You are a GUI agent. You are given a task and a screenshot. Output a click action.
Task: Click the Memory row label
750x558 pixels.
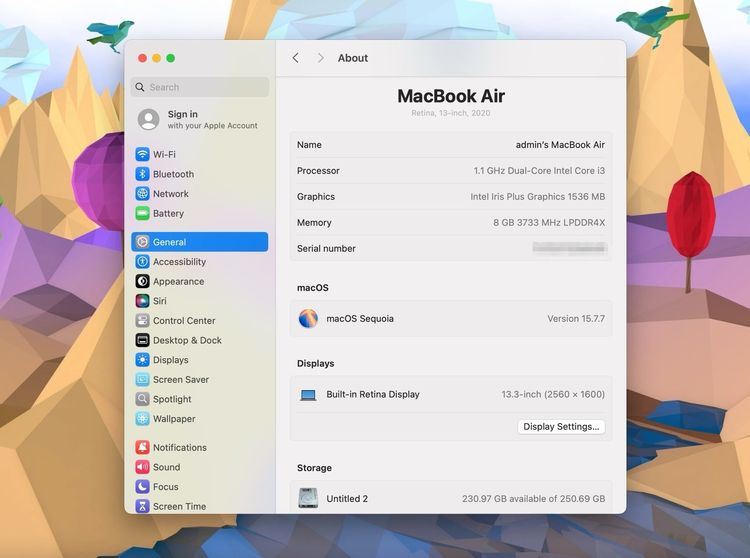[x=314, y=222]
